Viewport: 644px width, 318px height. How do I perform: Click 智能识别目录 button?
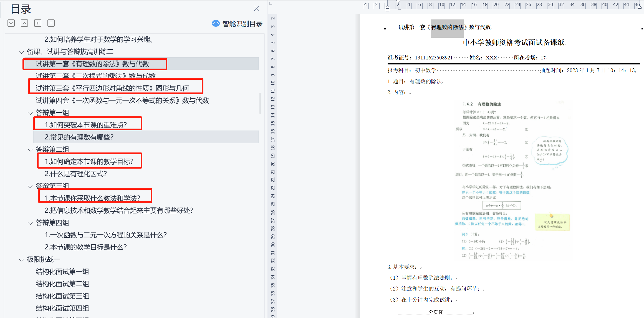click(242, 24)
